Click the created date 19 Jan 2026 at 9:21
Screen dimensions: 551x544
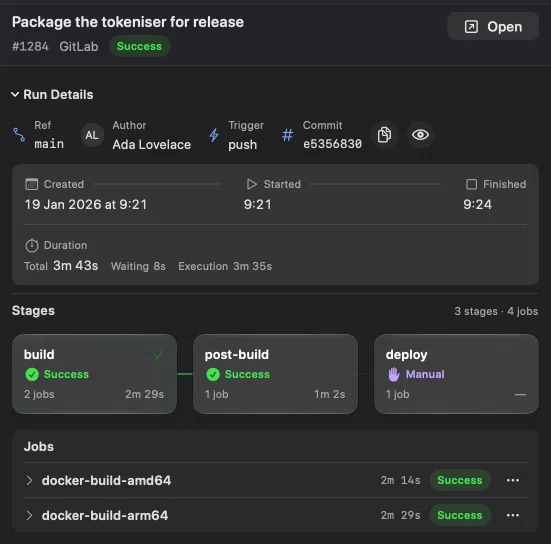pos(86,205)
